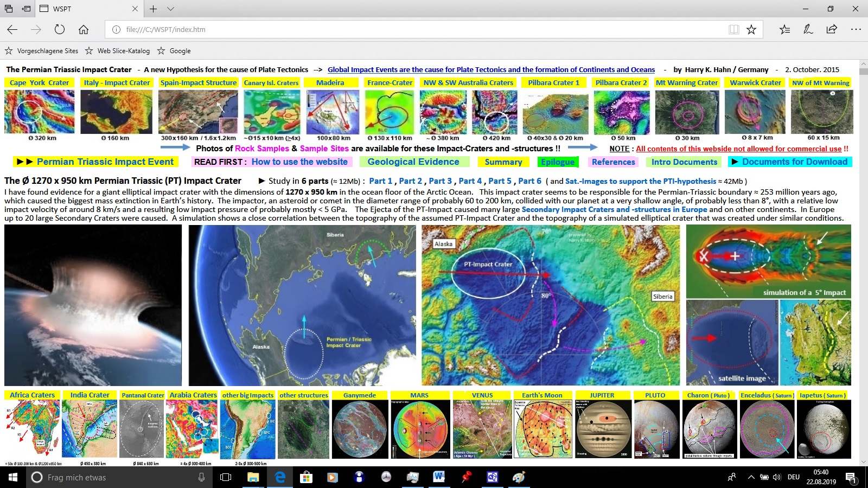Show tabs you've set aside icon
The width and height of the screenshot is (868, 488).
pyautogui.click(x=9, y=9)
